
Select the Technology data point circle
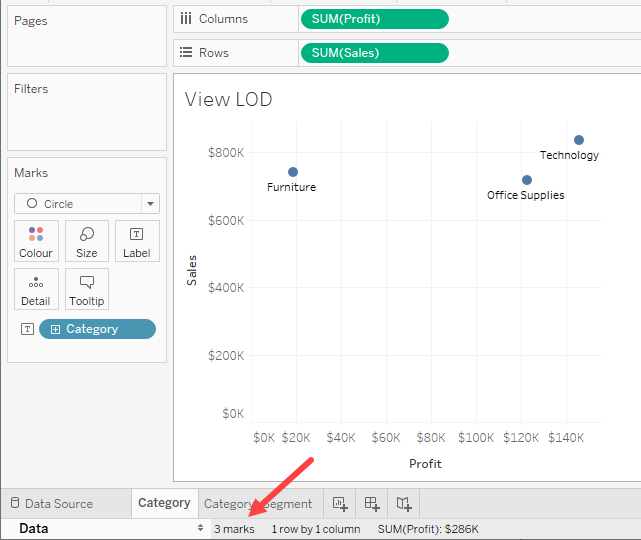[579, 140]
